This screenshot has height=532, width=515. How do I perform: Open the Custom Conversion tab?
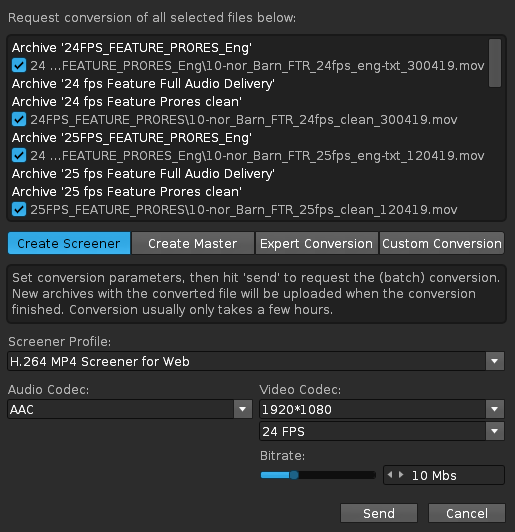(x=442, y=243)
